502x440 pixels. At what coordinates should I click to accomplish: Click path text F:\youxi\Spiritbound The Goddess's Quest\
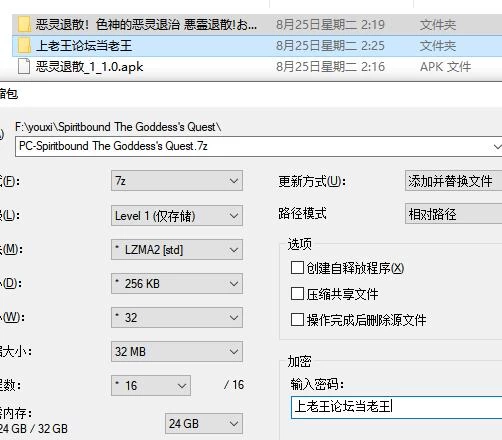pyautogui.click(x=118, y=127)
